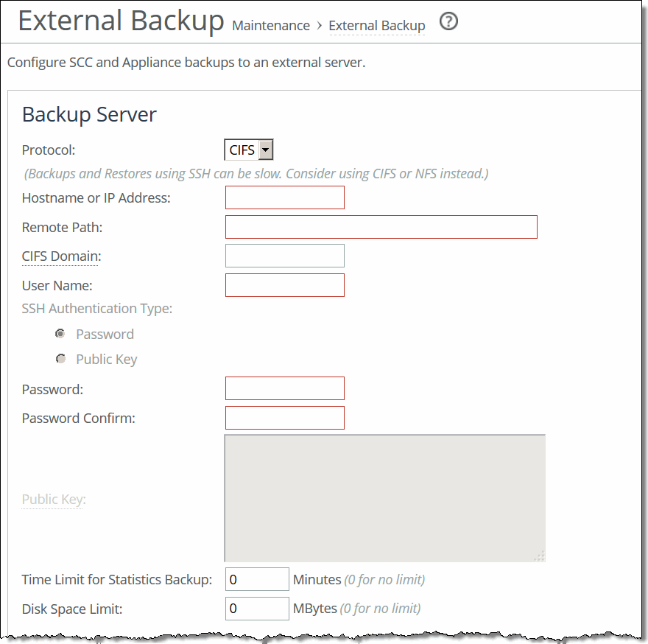This screenshot has height=644, width=648.
Task: Open the External Backup breadcrumb link
Action: click(x=376, y=25)
